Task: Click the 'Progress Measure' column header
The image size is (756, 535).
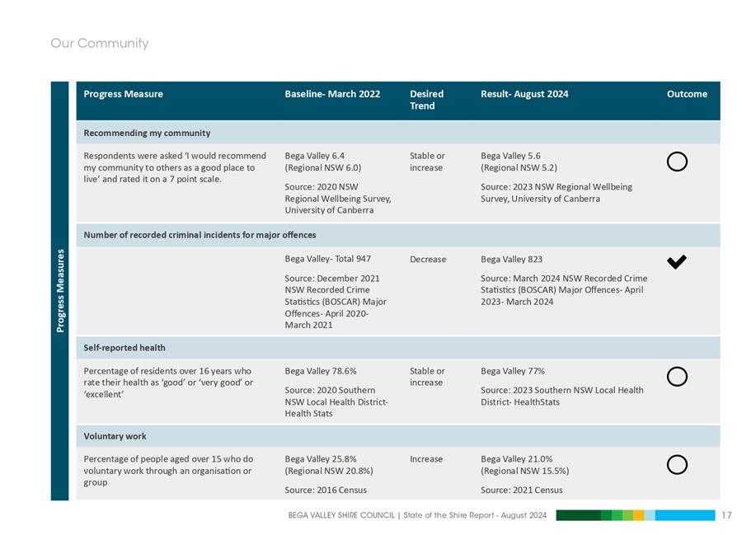Action: point(123,94)
